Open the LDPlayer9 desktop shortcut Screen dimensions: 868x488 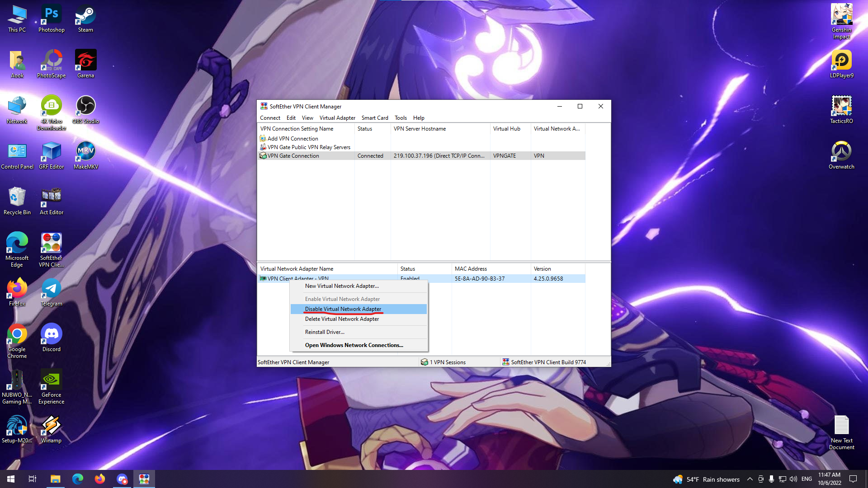842,64
